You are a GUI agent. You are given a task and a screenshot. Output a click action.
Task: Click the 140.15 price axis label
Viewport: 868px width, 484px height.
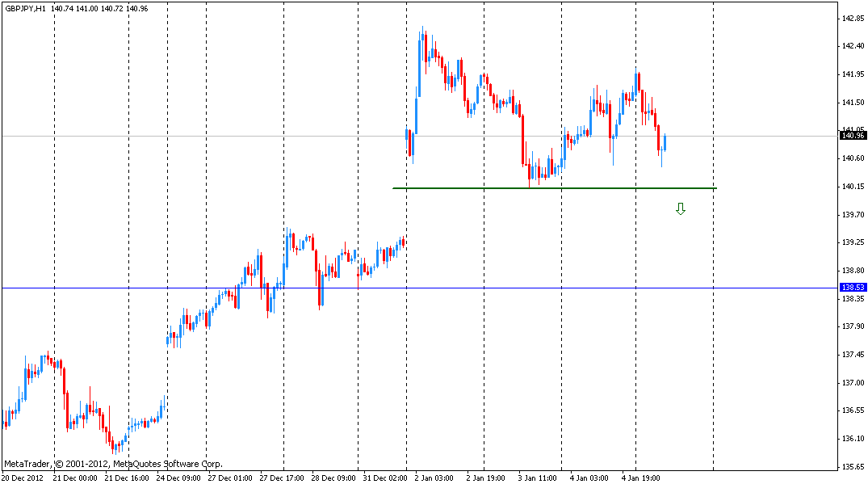coord(853,187)
